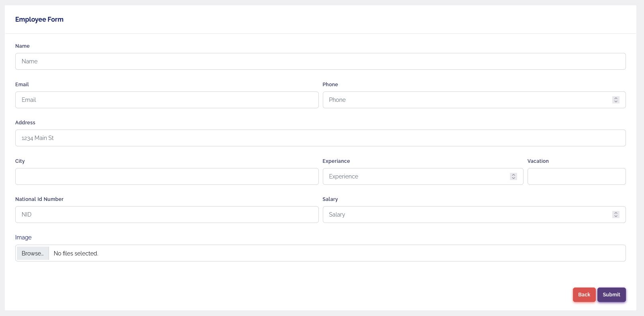Click the 'Address' label
The width and height of the screenshot is (644, 316).
tap(25, 123)
